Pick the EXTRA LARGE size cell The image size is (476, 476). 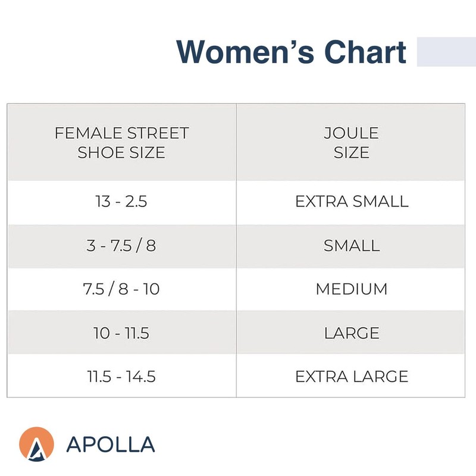tap(352, 376)
